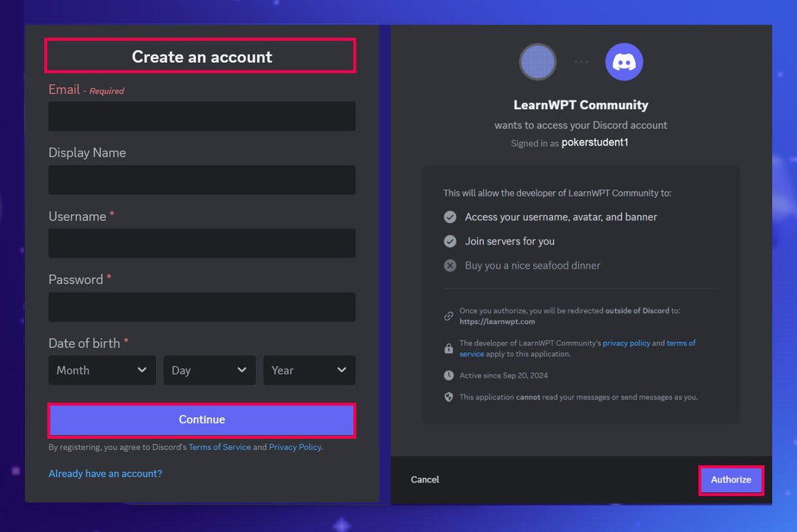
Task: Click the Access your username, avatar, and banner text
Action: point(560,217)
